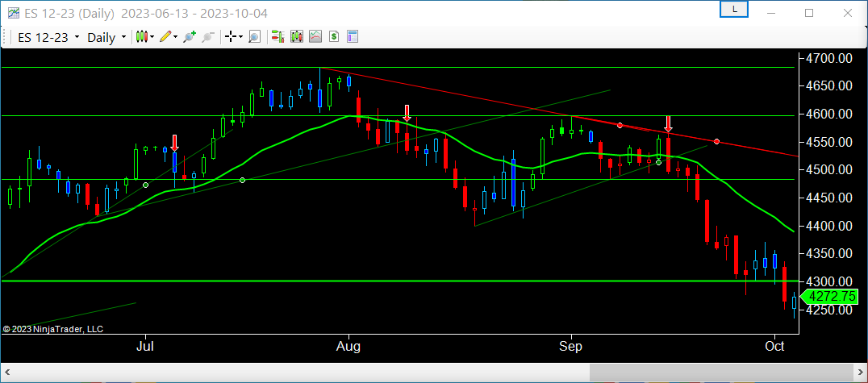868x383 pixels.
Task: Click the Sep date axis label
Action: [x=570, y=347]
